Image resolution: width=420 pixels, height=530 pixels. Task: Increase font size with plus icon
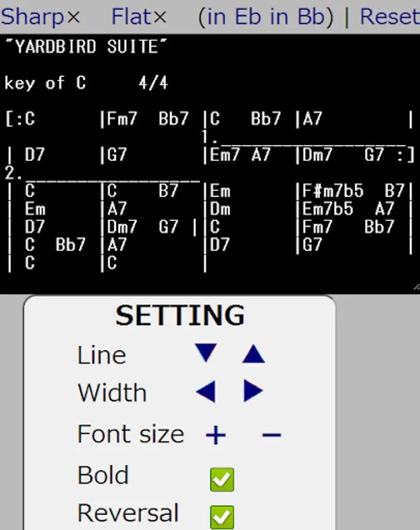coord(216,435)
